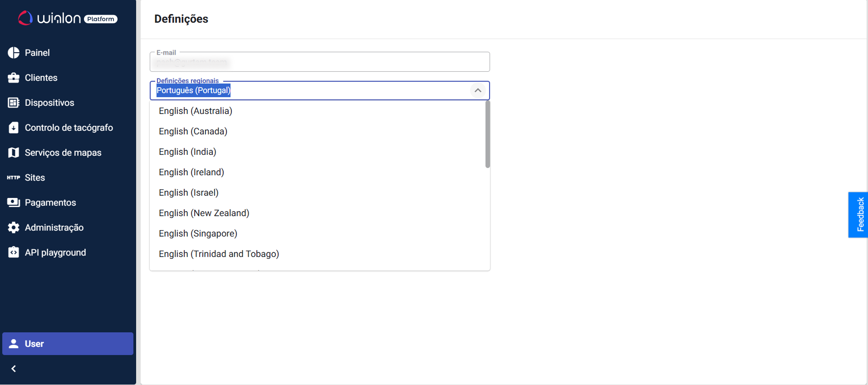The image size is (868, 385).
Task: Collapse the sidebar with the arrow
Action: point(14,369)
